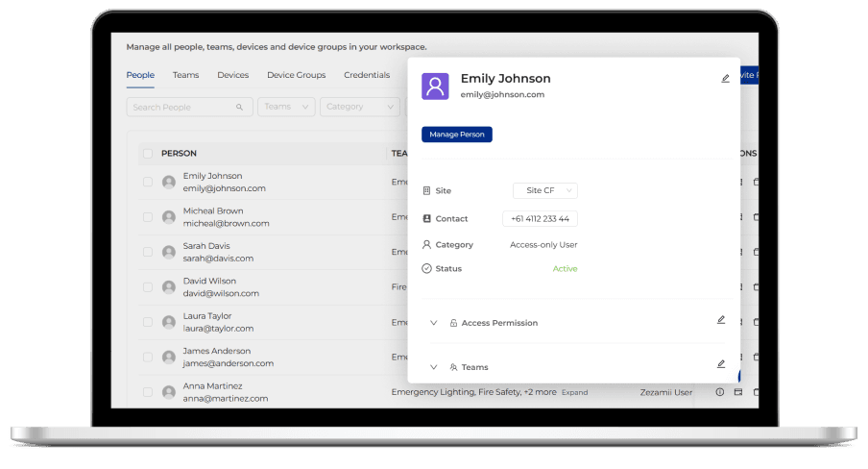The image size is (868, 469).
Task: Open the Category filter dropdown
Action: coord(360,107)
